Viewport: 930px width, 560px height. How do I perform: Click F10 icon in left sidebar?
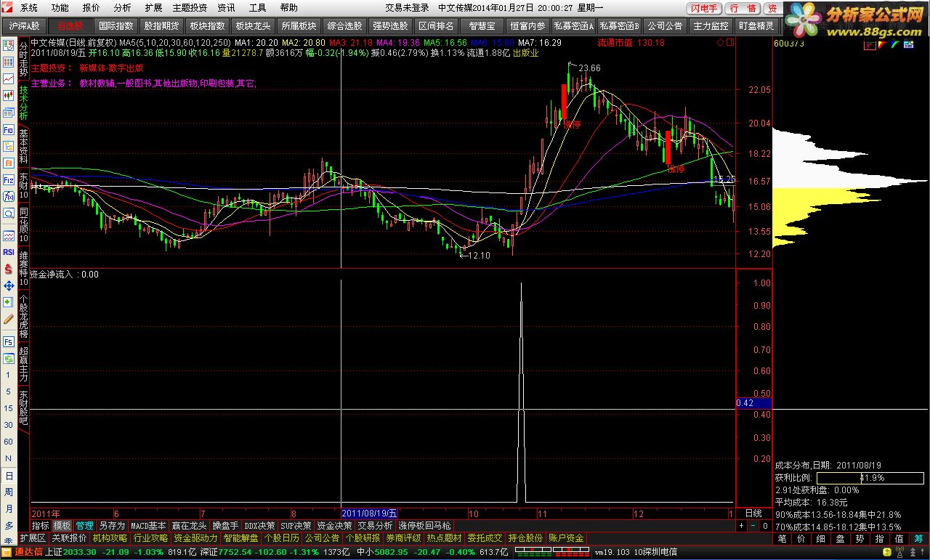tap(8, 129)
